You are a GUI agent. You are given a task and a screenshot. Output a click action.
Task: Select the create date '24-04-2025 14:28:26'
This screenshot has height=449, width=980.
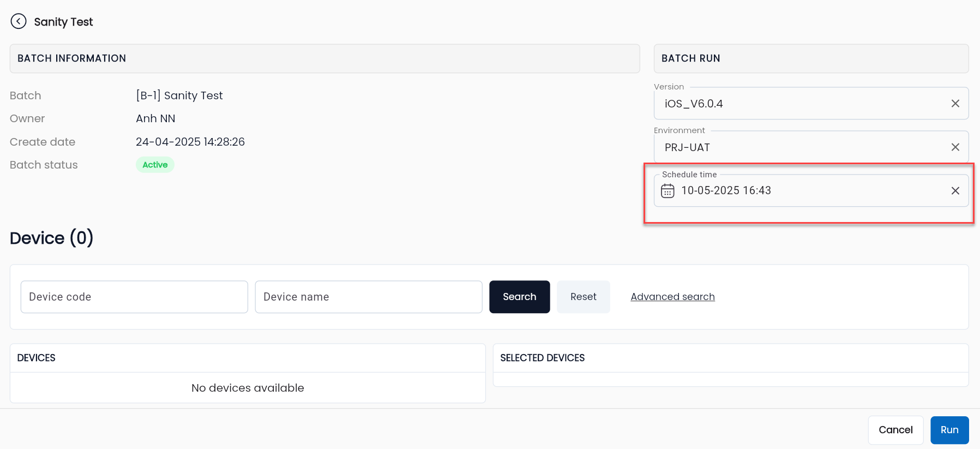point(190,142)
